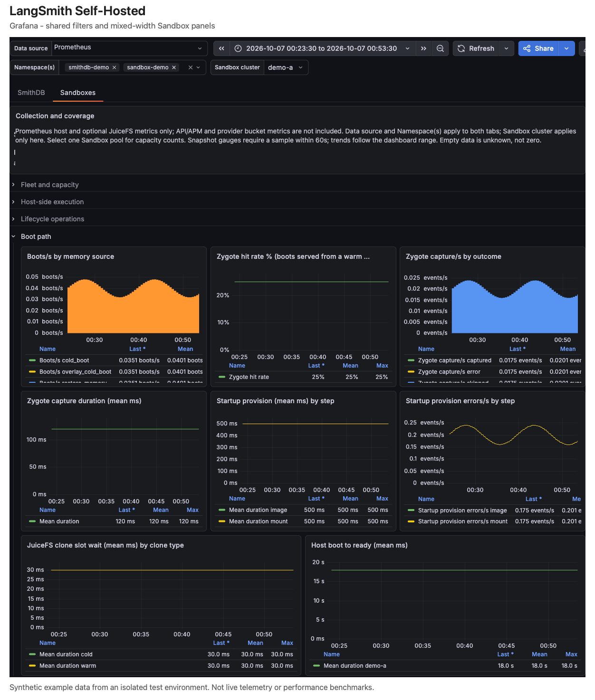Open Boots/s by memory source panel title

[x=70, y=256]
